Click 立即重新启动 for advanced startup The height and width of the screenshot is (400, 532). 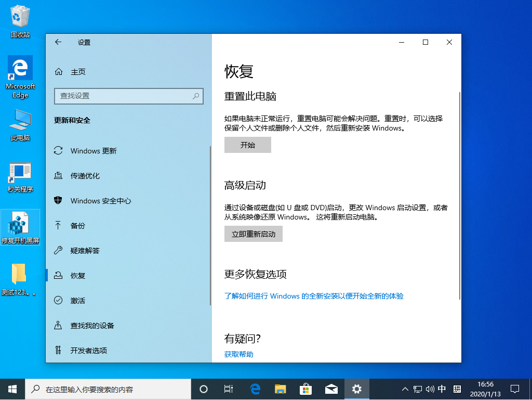[x=253, y=234]
